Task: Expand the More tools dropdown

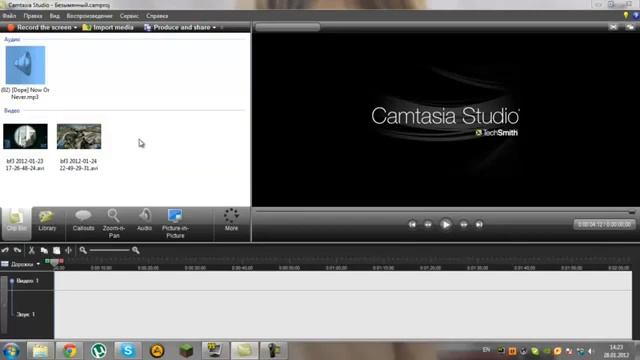Action: [231, 221]
